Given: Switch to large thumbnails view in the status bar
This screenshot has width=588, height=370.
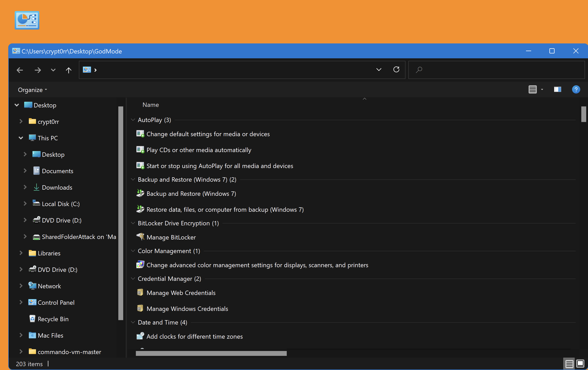Looking at the screenshot, I should [580, 364].
